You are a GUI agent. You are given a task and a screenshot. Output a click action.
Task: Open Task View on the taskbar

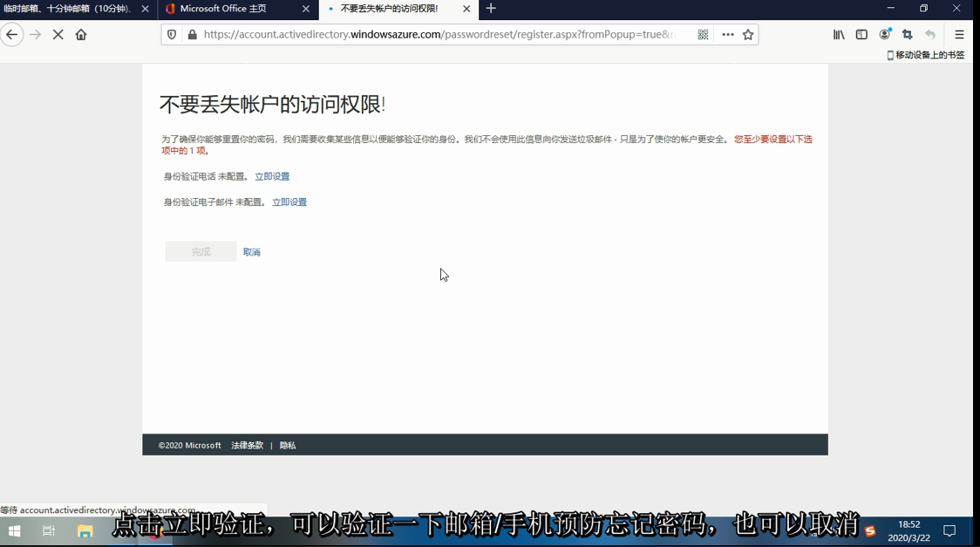tap(48, 531)
